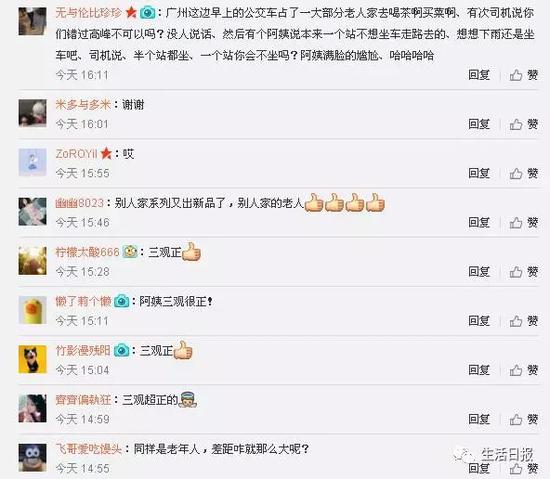Image resolution: width=550 pixels, height=479 pixels.
Task: Tap the like icon for 幽幽8023's comment
Action: click(x=516, y=223)
